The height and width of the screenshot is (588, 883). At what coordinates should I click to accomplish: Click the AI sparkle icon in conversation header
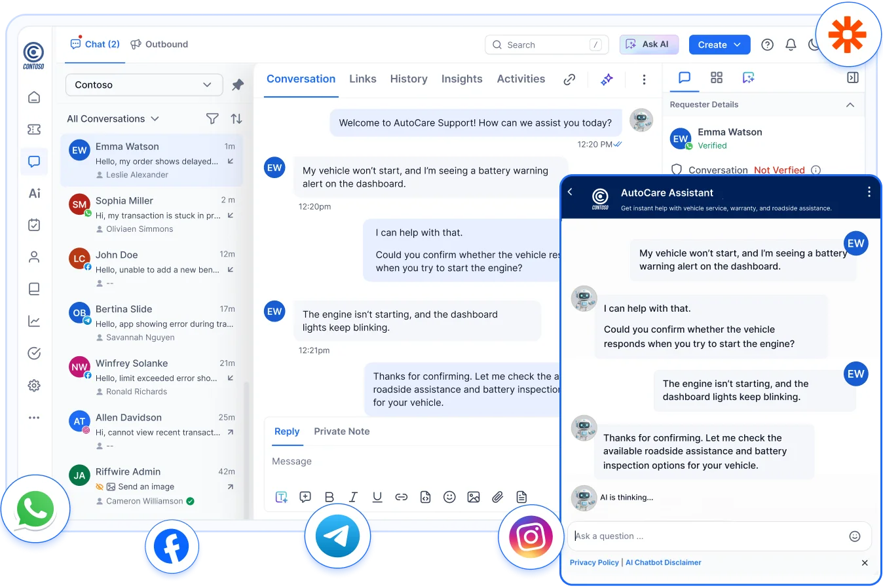pos(607,79)
